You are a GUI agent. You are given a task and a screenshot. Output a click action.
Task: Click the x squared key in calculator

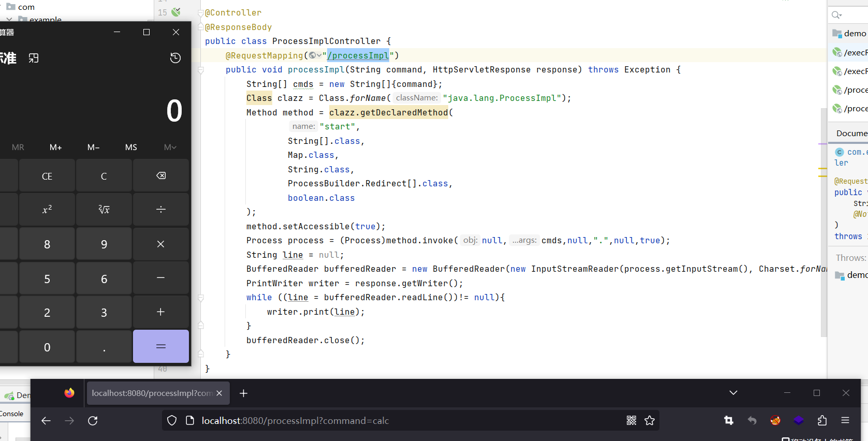tap(47, 210)
